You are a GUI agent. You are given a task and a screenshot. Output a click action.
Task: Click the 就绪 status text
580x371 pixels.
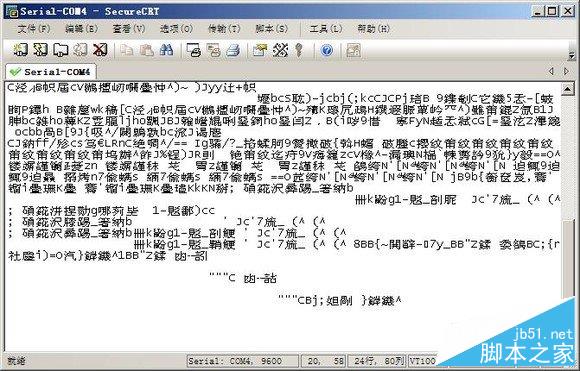click(x=16, y=361)
